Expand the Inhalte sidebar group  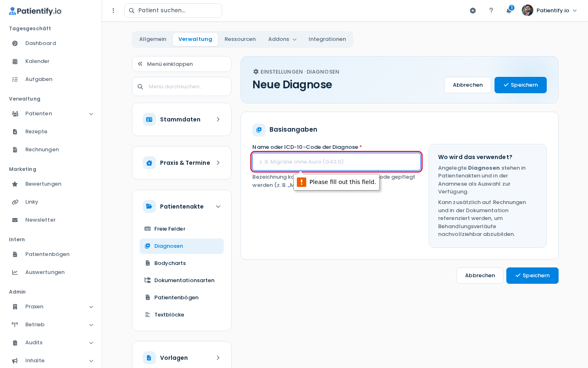91,361
